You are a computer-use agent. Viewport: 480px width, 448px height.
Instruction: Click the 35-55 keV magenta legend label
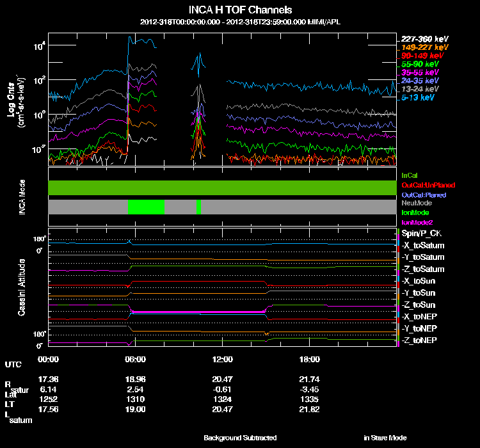coord(420,72)
